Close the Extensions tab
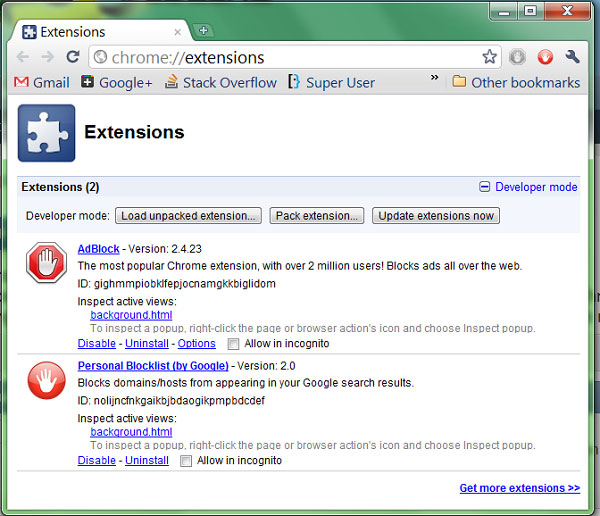The height and width of the screenshot is (516, 600). (178, 32)
